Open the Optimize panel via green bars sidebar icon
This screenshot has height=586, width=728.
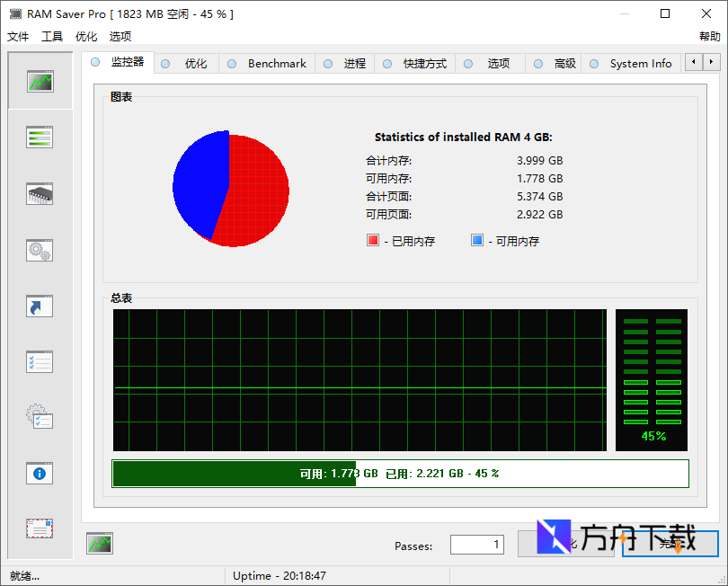tap(40, 137)
